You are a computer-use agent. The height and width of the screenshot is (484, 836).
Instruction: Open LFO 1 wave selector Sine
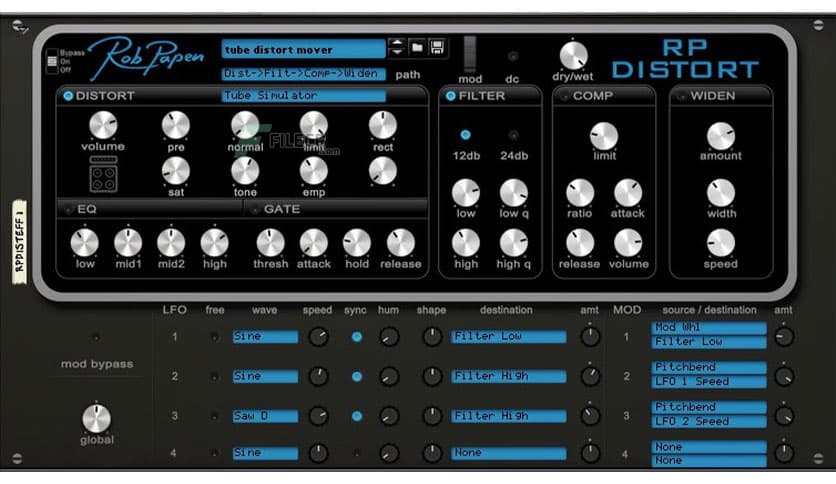coord(265,336)
